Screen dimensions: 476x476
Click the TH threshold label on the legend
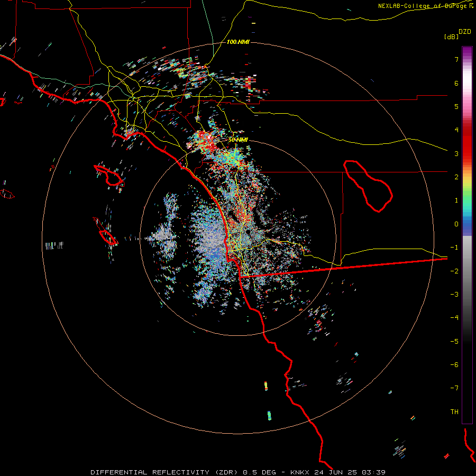454,411
